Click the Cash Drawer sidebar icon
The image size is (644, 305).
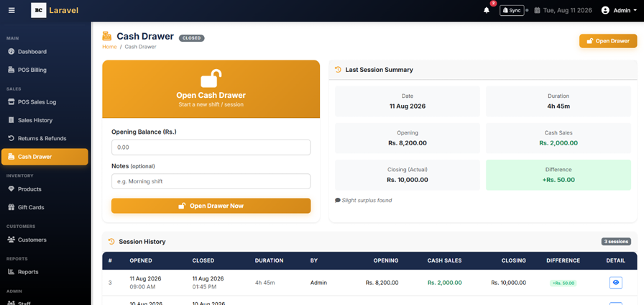point(11,157)
